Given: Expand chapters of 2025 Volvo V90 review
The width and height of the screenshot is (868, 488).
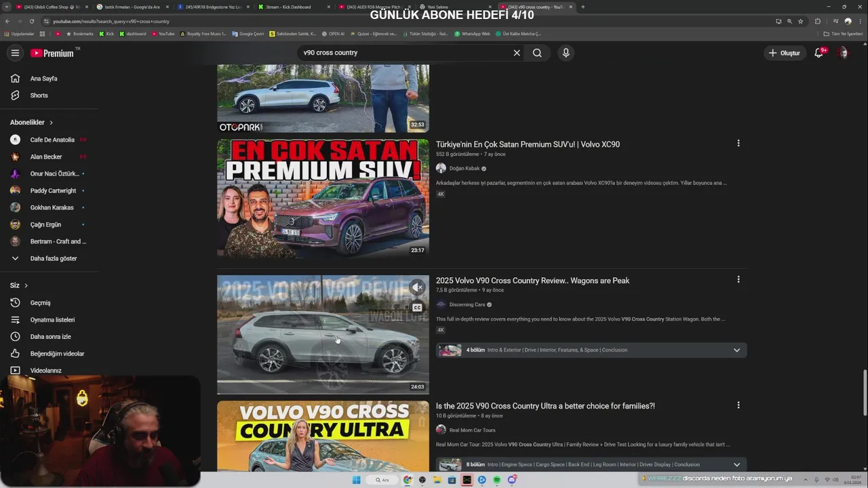Looking at the screenshot, I should (x=736, y=350).
